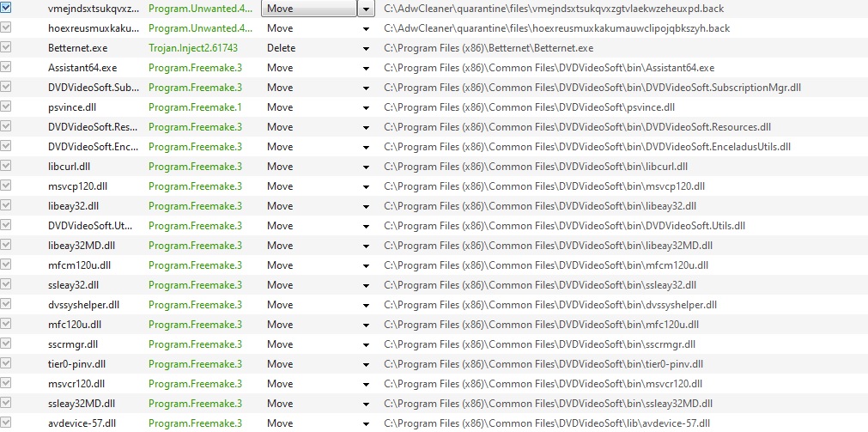Select the libeay32MD.dll file name
This screenshot has height=432, width=868.
[x=83, y=246]
